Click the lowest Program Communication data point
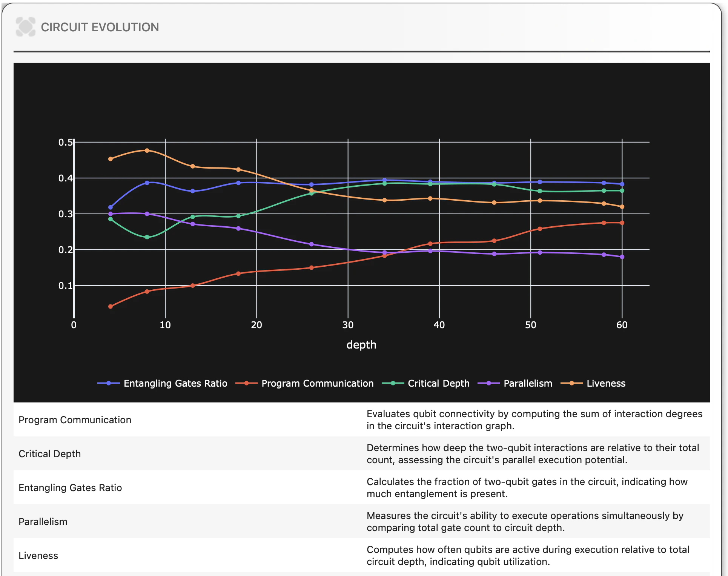This screenshot has width=728, height=576. pyautogui.click(x=111, y=306)
